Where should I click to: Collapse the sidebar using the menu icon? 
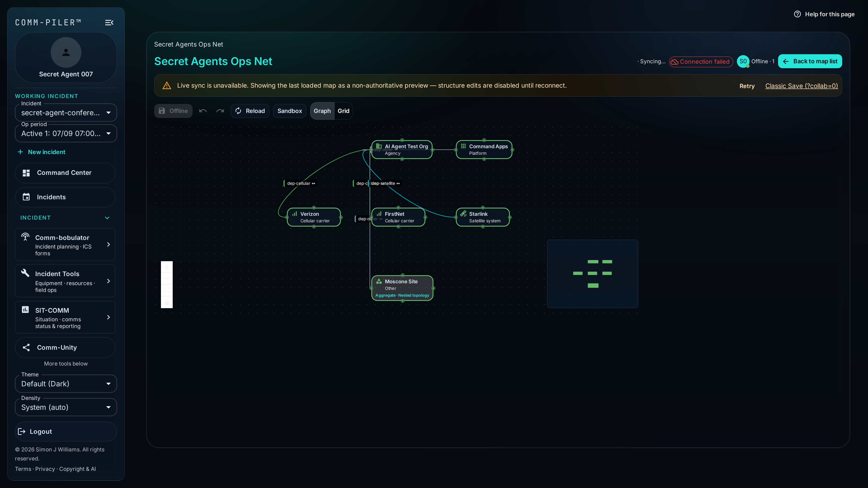coord(109,23)
